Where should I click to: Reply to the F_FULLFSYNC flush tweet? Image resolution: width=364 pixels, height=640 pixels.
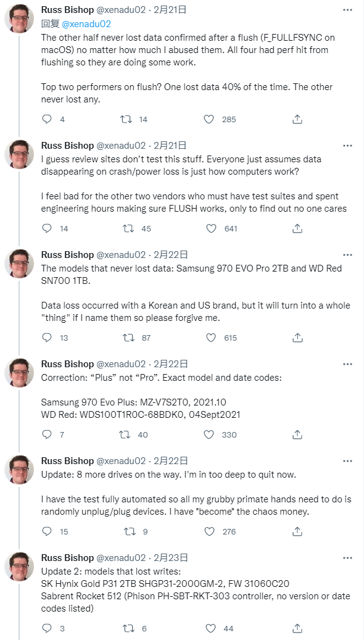pos(48,119)
